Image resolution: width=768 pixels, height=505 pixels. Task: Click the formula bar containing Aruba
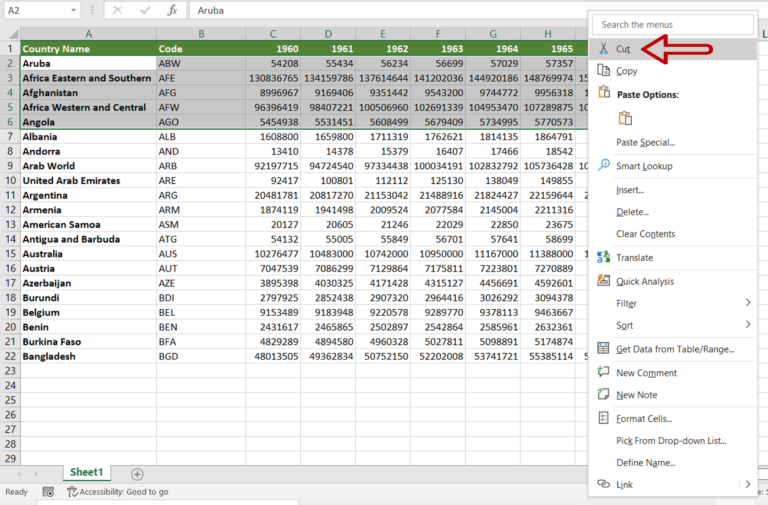(387, 10)
